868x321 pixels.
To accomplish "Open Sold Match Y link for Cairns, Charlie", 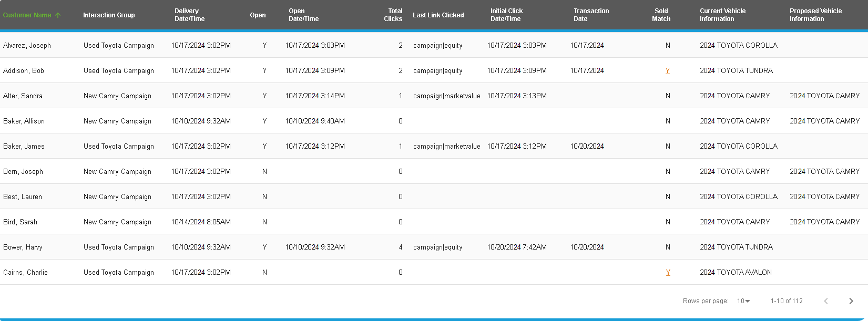I will 668,273.
